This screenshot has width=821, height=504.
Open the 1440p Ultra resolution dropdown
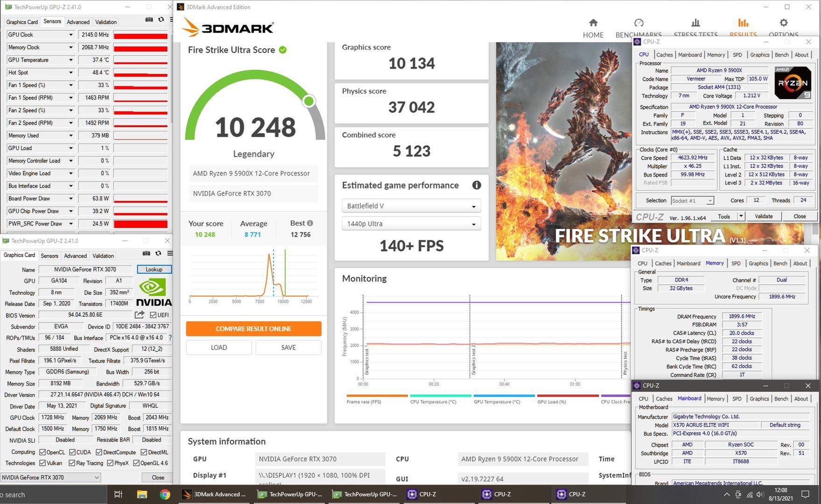pos(411,224)
